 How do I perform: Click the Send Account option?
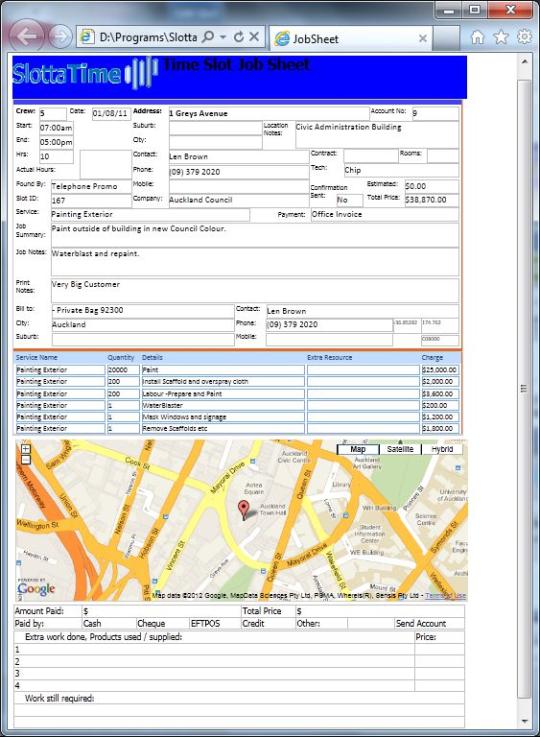pos(421,624)
